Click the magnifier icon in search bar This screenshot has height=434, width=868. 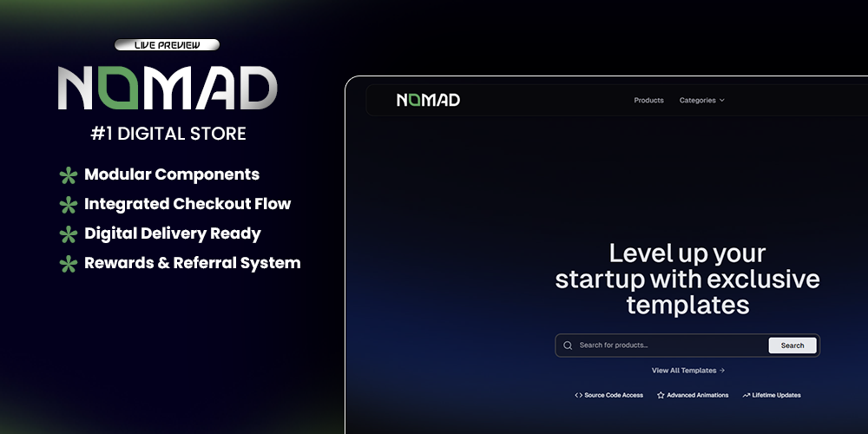coord(568,345)
